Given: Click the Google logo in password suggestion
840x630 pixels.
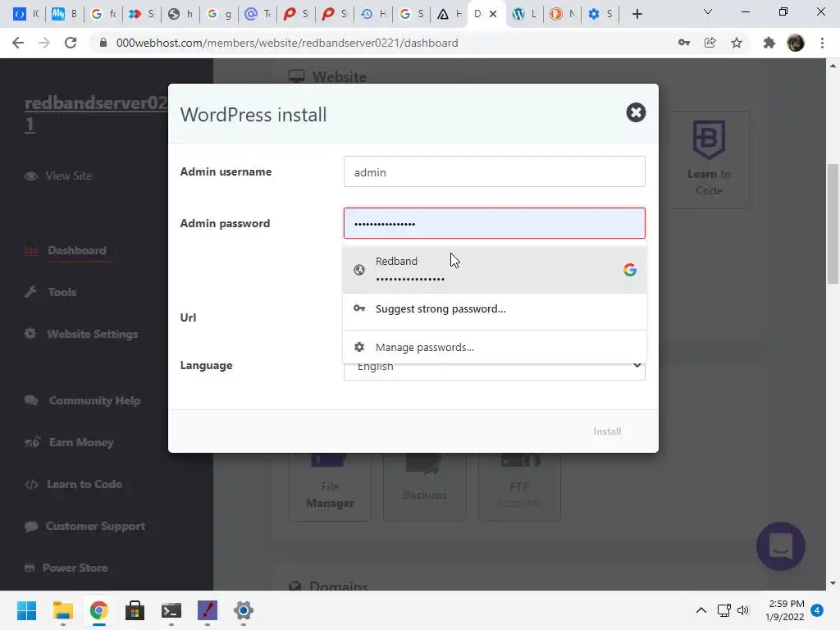Looking at the screenshot, I should [629, 269].
